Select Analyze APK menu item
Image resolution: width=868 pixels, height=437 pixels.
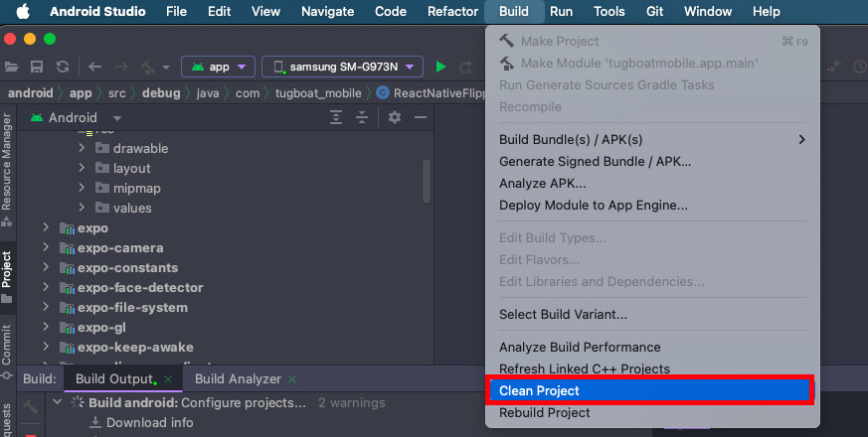point(652,183)
